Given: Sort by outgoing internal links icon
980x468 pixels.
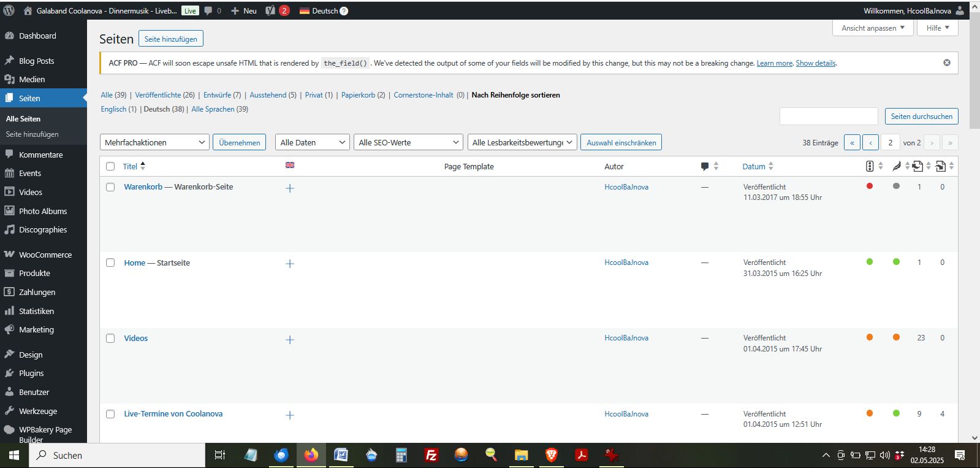Looking at the screenshot, I should [917, 166].
